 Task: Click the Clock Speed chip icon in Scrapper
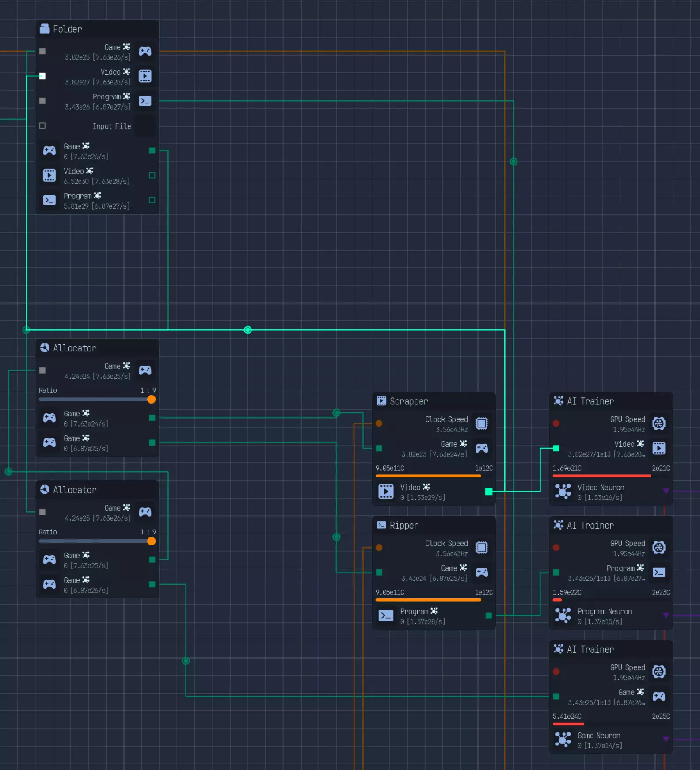482,423
